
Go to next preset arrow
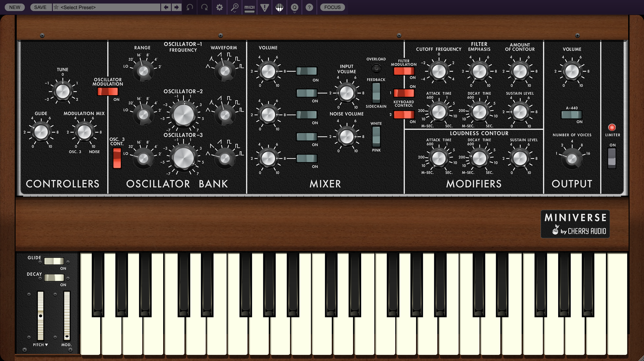tap(176, 7)
